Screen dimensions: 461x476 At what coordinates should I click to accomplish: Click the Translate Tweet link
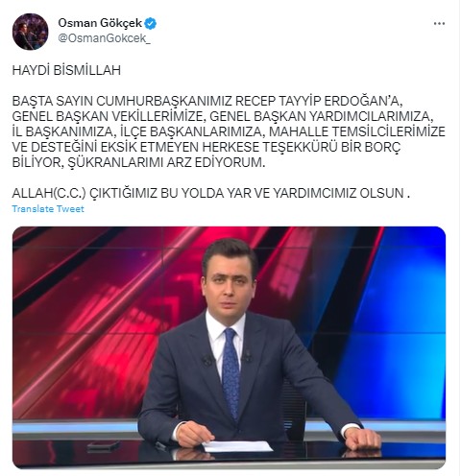tap(48, 209)
